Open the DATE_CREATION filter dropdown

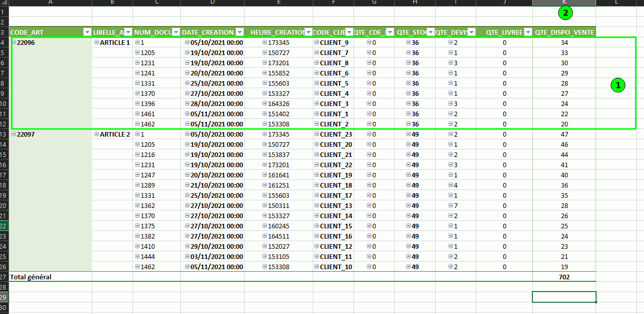(239, 32)
